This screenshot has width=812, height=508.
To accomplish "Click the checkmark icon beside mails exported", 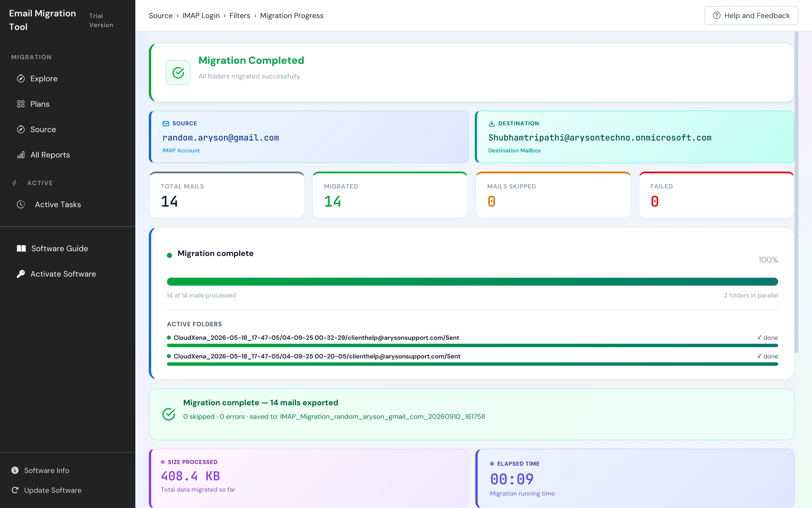I will point(168,414).
